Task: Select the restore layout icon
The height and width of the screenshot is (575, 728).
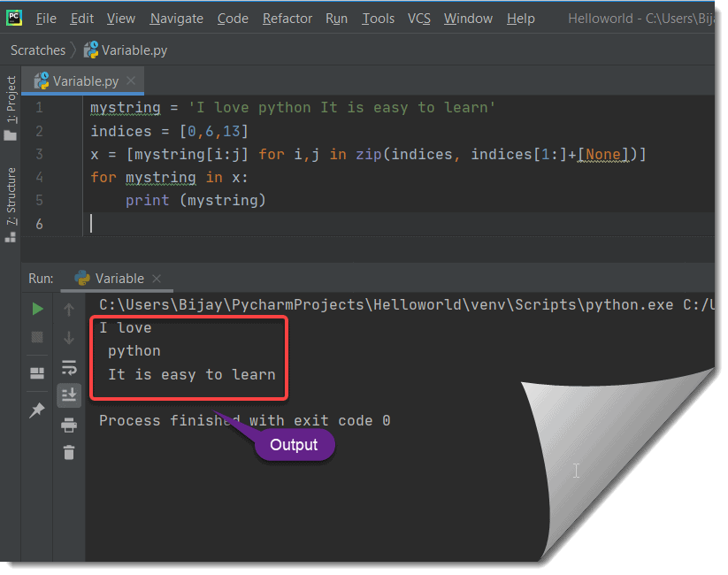Action: click(36, 372)
